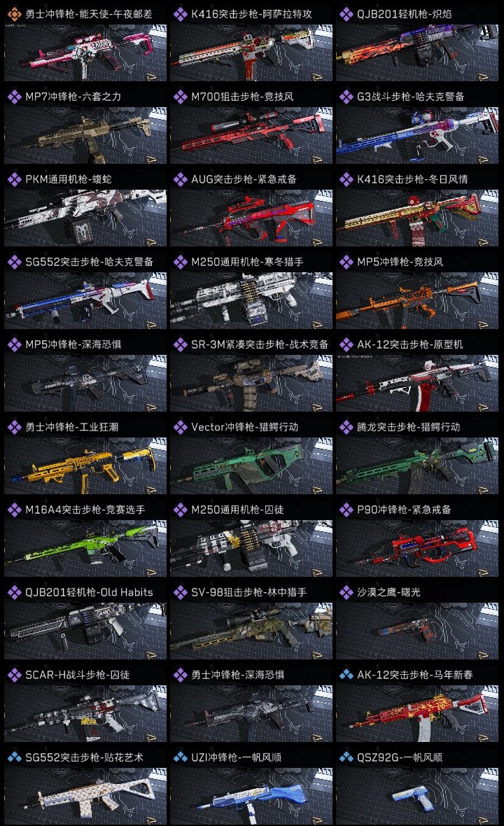
Task: Open the M700狙击步枪-竞技风 red sniper preview
Action: click(251, 135)
